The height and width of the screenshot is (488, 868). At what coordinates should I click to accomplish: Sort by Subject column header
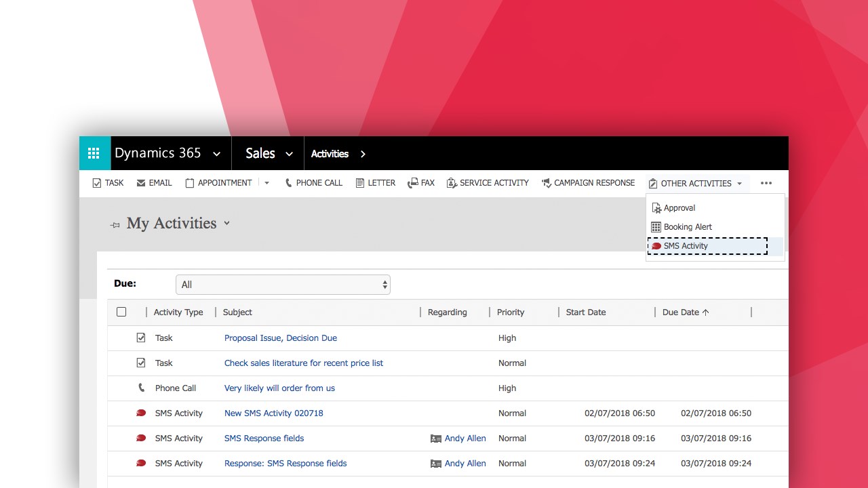[x=237, y=312]
